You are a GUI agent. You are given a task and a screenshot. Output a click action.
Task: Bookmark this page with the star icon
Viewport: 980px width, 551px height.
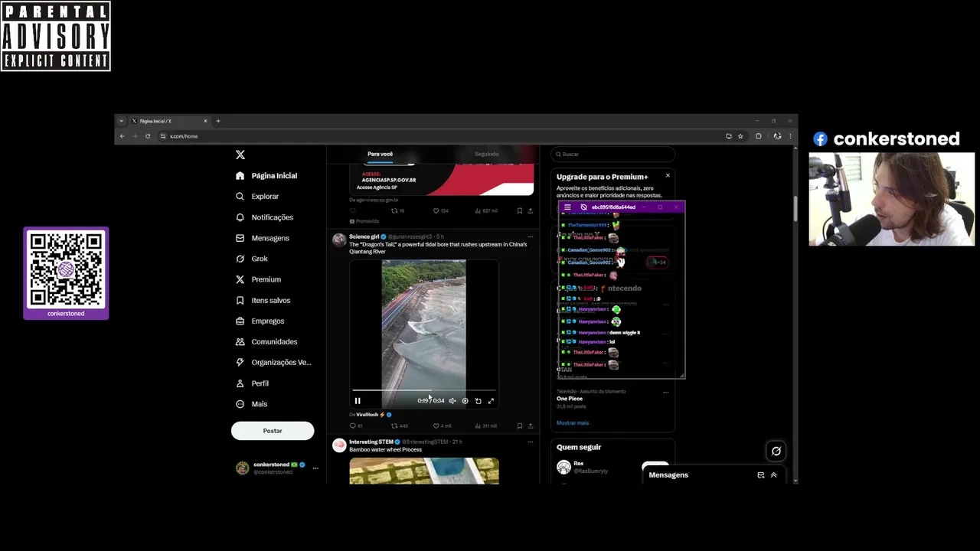coord(740,136)
